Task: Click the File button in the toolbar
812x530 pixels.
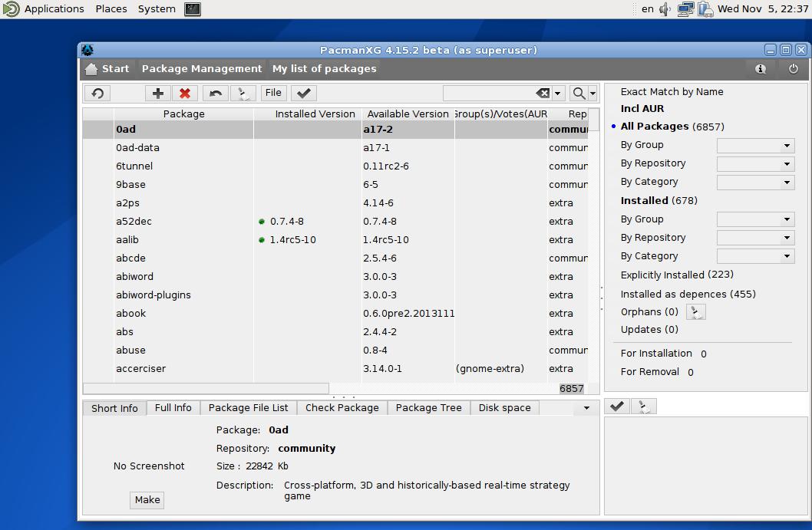Action: pyautogui.click(x=273, y=93)
